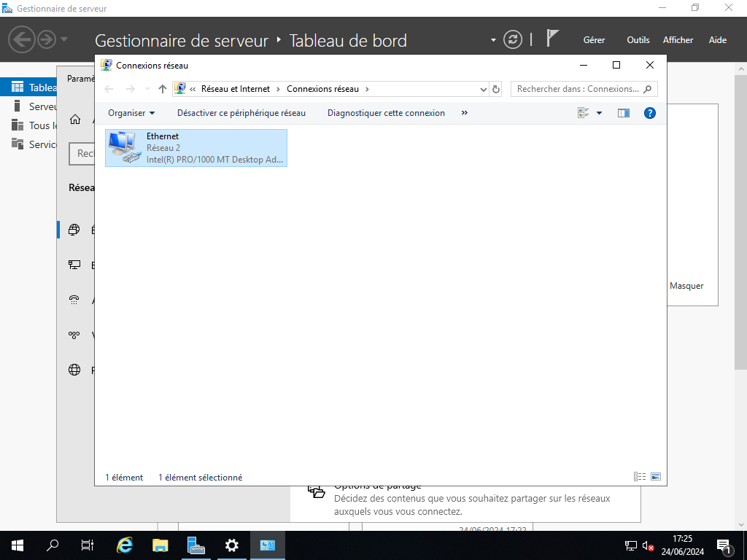Open Internet Explorer from taskbar
747x560 pixels.
click(125, 545)
